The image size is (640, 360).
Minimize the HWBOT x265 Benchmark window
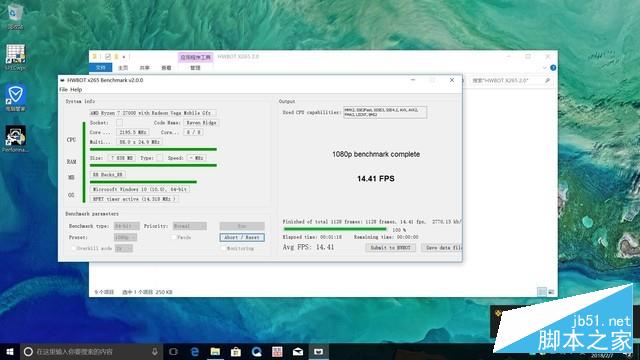(413, 80)
